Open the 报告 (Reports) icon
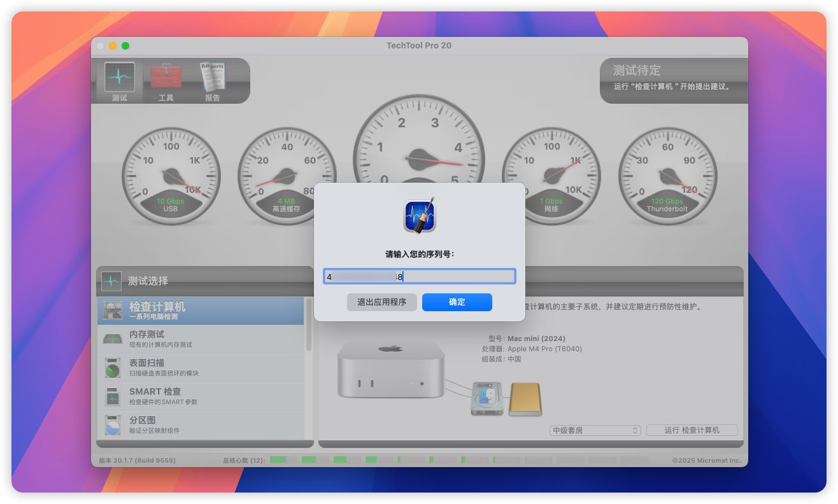This screenshot has width=838, height=504. [x=212, y=81]
